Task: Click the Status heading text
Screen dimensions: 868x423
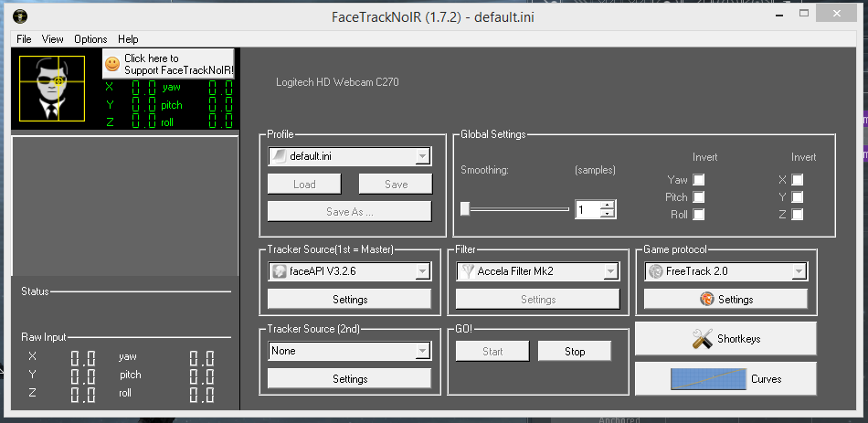Action: (35, 291)
